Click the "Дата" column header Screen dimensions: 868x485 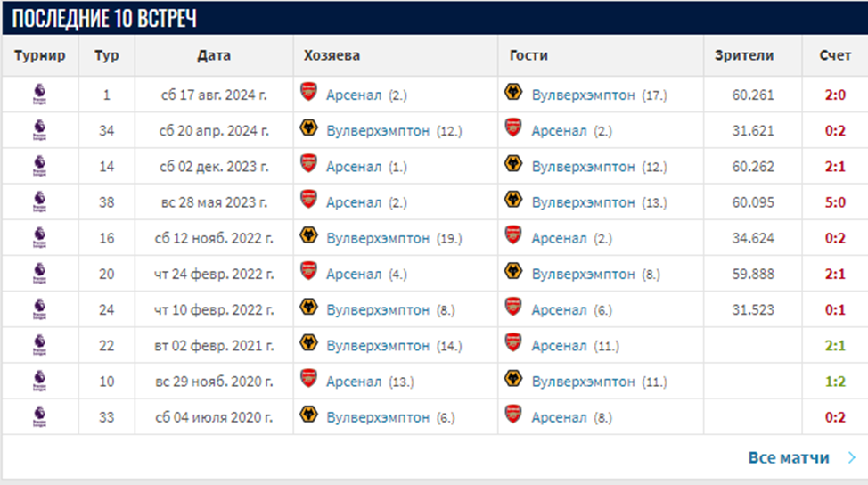tap(214, 55)
